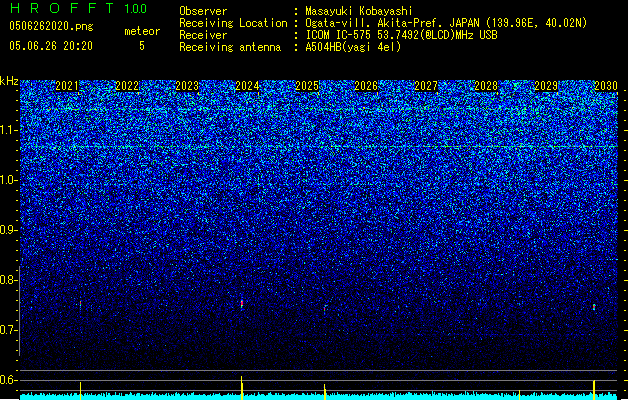This screenshot has width=629, height=400.
Task: Click the yellow power spike near 2025
Action: coord(325,392)
